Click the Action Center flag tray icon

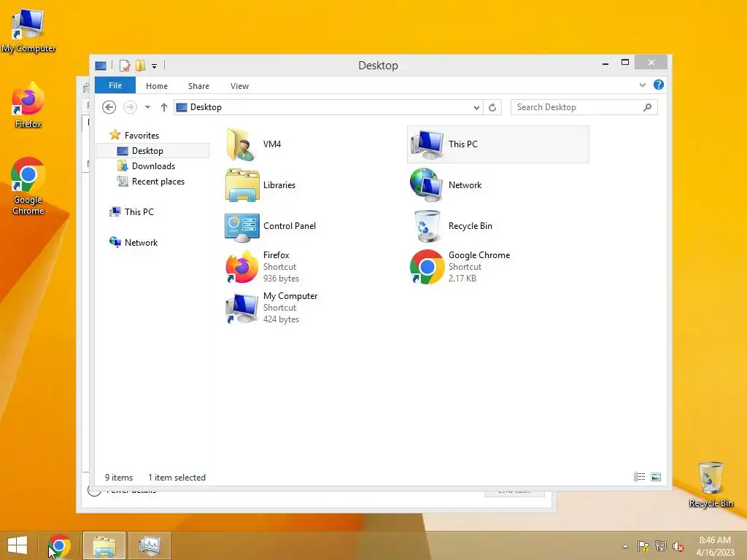coord(643,546)
